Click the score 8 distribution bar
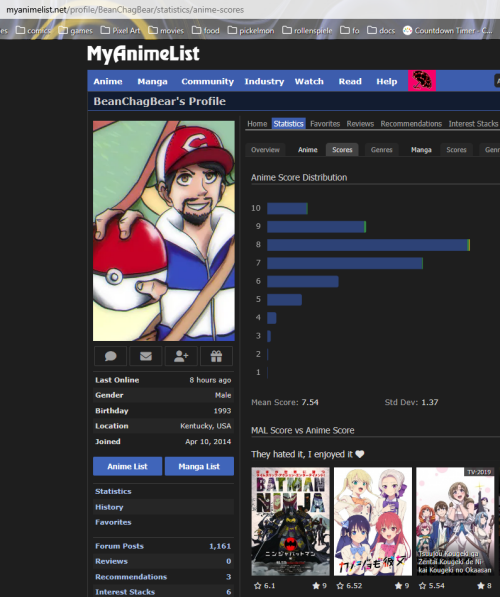 (369, 245)
